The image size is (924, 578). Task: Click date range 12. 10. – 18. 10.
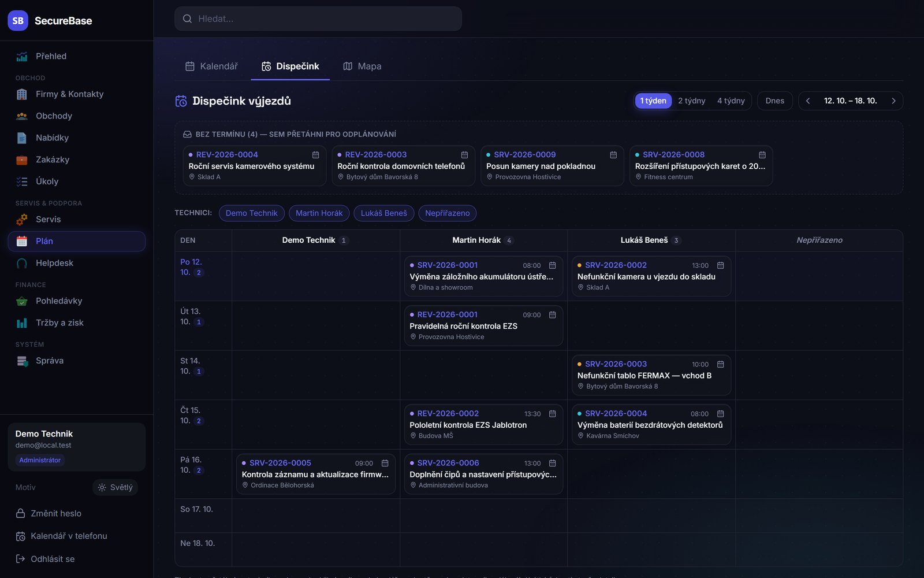851,101
